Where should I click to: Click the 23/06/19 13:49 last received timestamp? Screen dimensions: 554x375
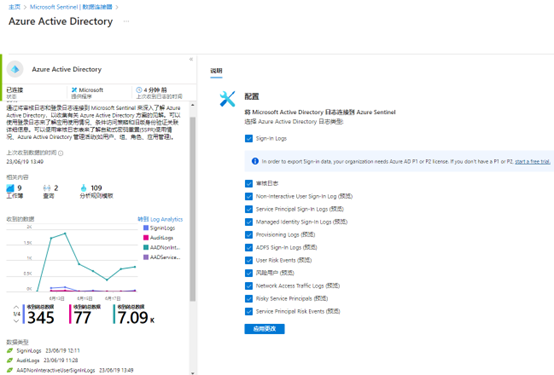point(25,162)
